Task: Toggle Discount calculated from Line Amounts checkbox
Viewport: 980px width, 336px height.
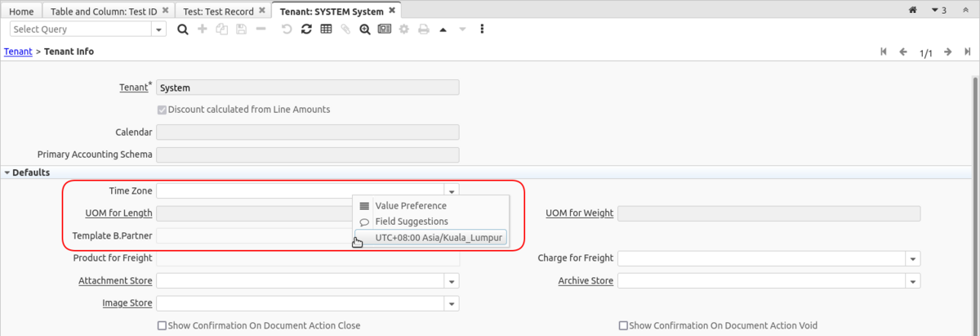Action: 162,110
